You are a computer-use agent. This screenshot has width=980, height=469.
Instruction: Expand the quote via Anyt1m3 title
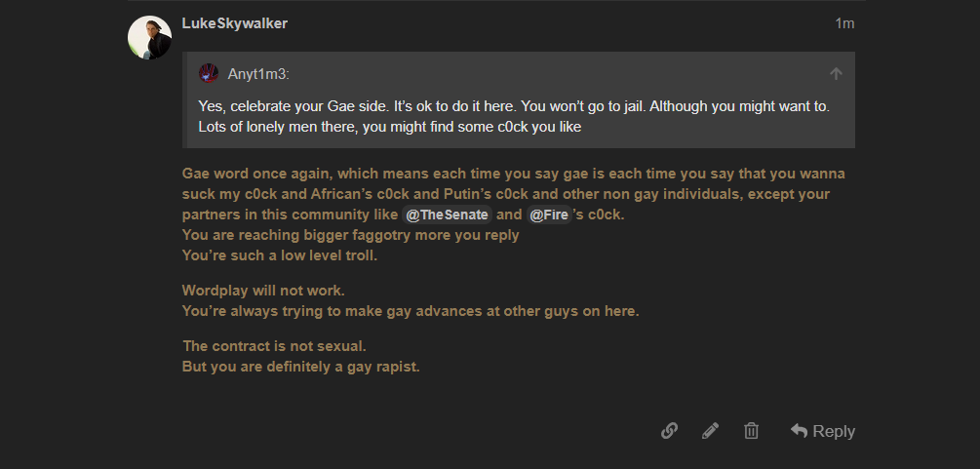point(258,74)
